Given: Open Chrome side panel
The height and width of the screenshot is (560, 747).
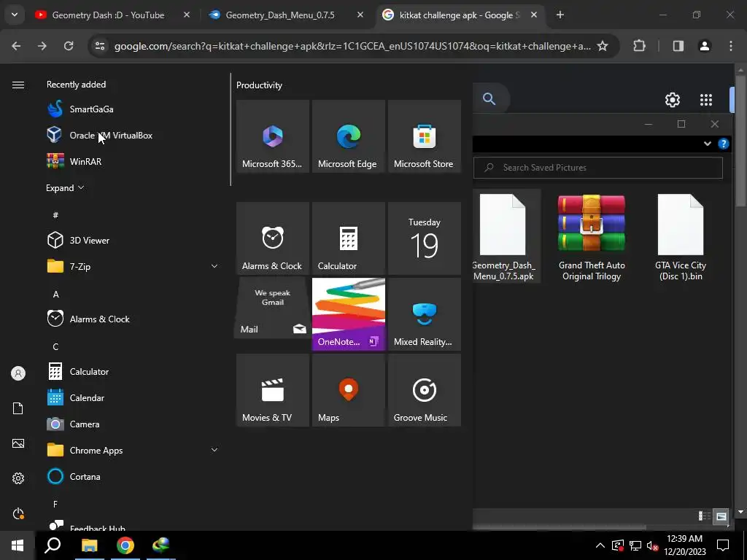Looking at the screenshot, I should (678, 46).
